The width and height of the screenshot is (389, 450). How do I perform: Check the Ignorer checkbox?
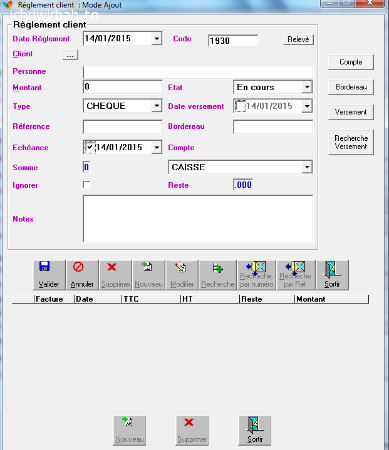(x=87, y=185)
